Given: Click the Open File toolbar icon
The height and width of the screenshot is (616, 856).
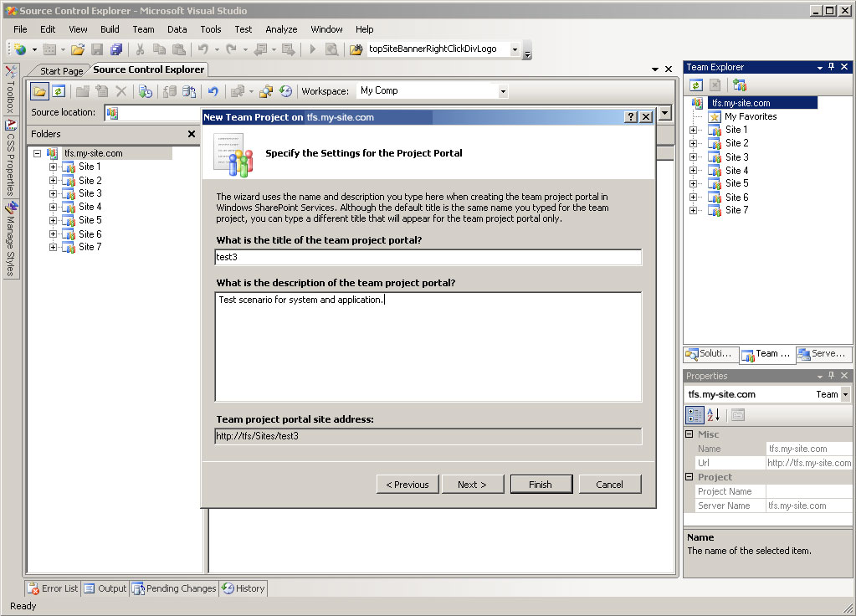Looking at the screenshot, I should coord(78,49).
